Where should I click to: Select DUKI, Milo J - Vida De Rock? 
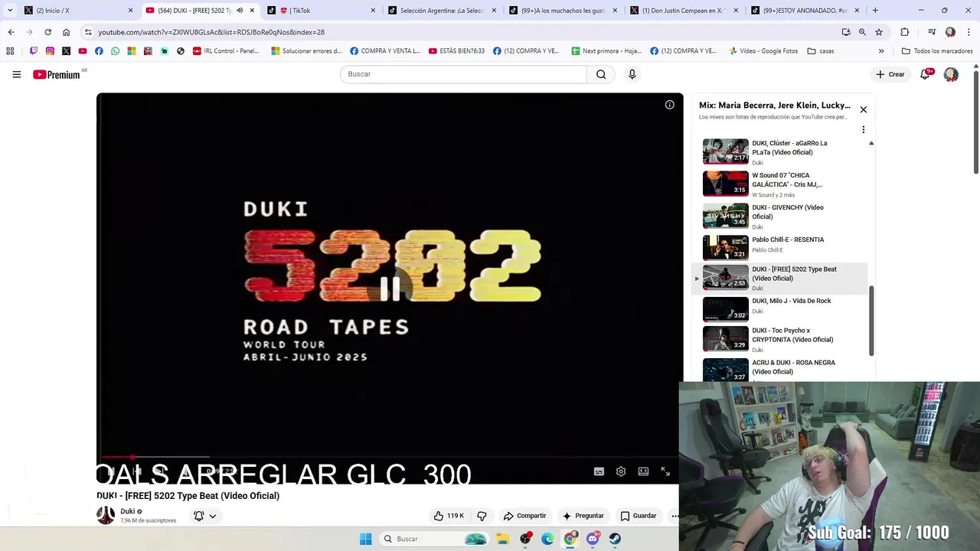point(784,308)
